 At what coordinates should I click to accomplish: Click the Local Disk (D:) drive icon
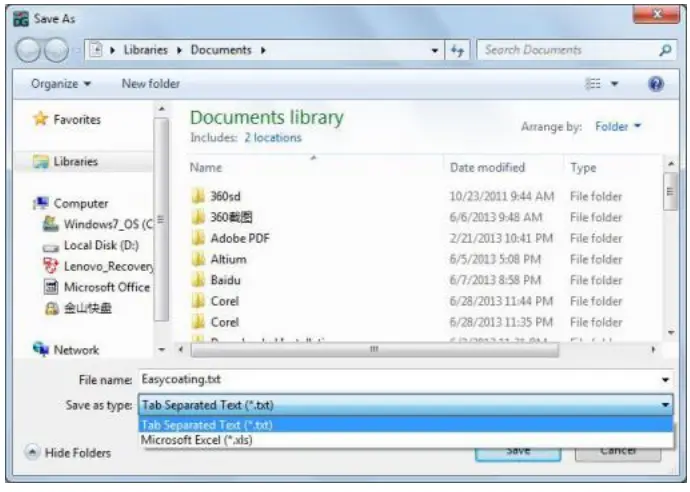coord(51,246)
